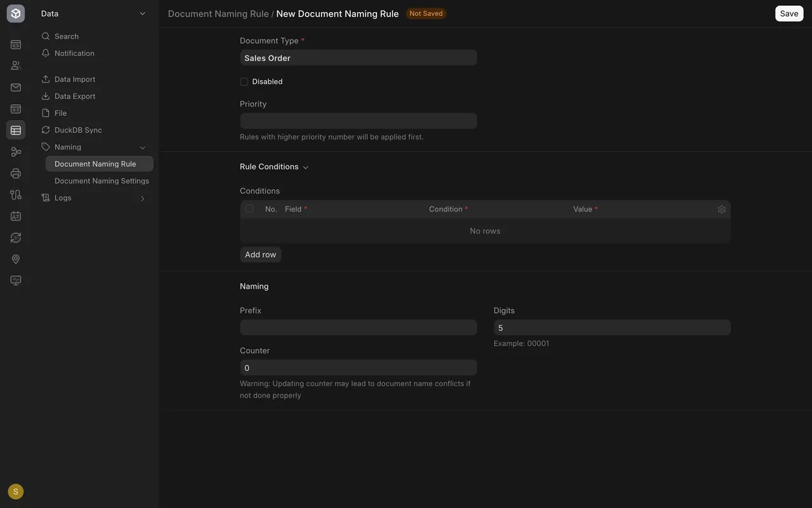Open the workflow nodes icon
The height and width of the screenshot is (508, 812).
16,152
